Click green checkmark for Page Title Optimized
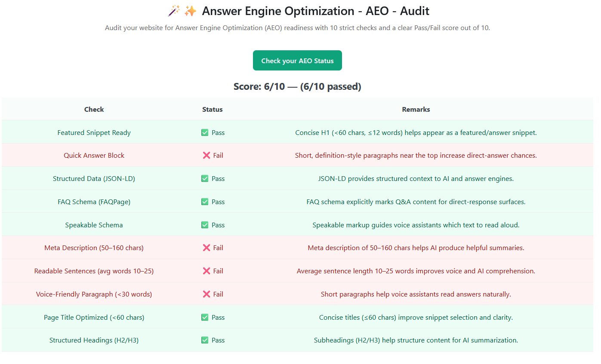This screenshot has width=601, height=364. pyautogui.click(x=205, y=318)
